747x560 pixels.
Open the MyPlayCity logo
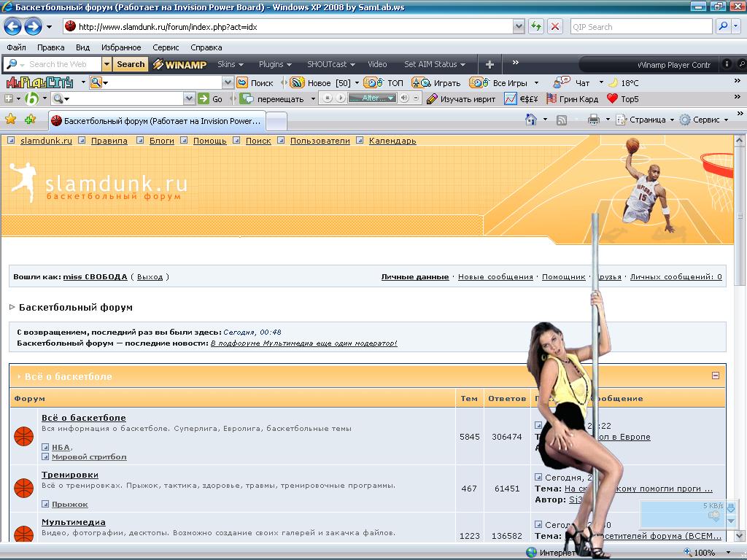[40, 83]
